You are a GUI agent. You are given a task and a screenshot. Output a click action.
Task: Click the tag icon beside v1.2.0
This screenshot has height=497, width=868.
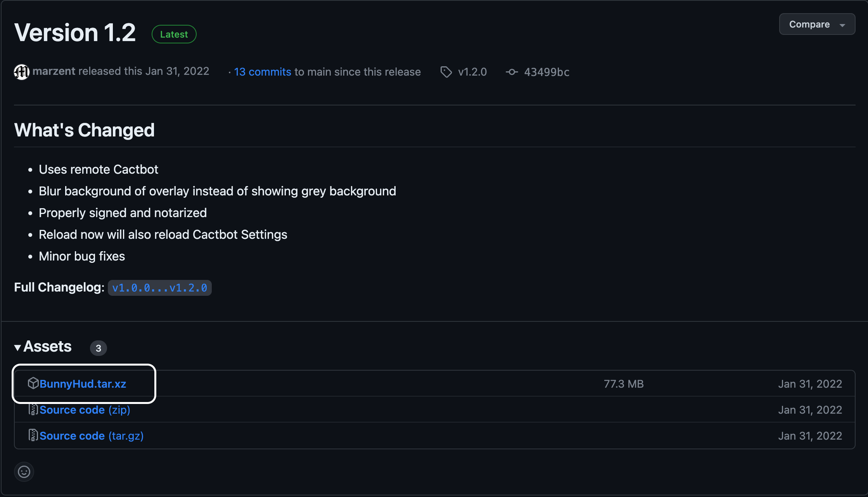coord(446,72)
